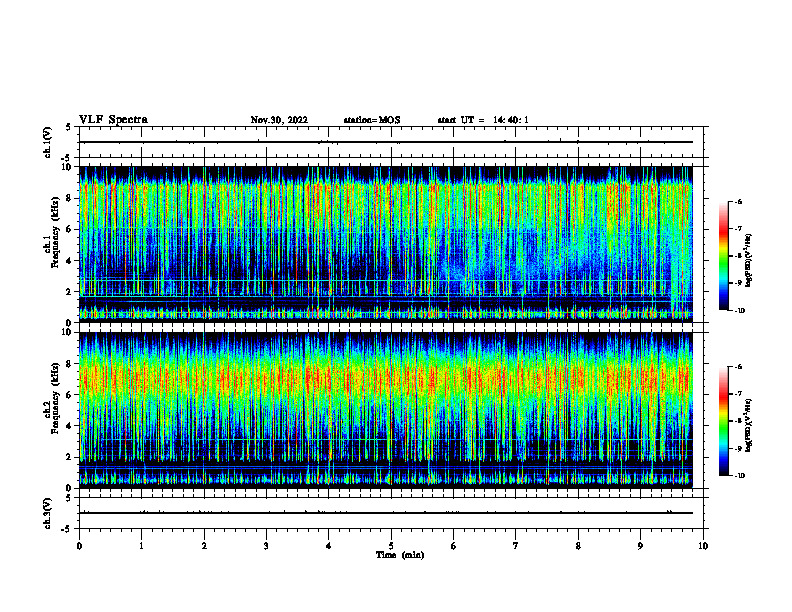Image resolution: width=792 pixels, height=612 pixels.
Task: Click time axis tick label "3"
Action: [266, 546]
